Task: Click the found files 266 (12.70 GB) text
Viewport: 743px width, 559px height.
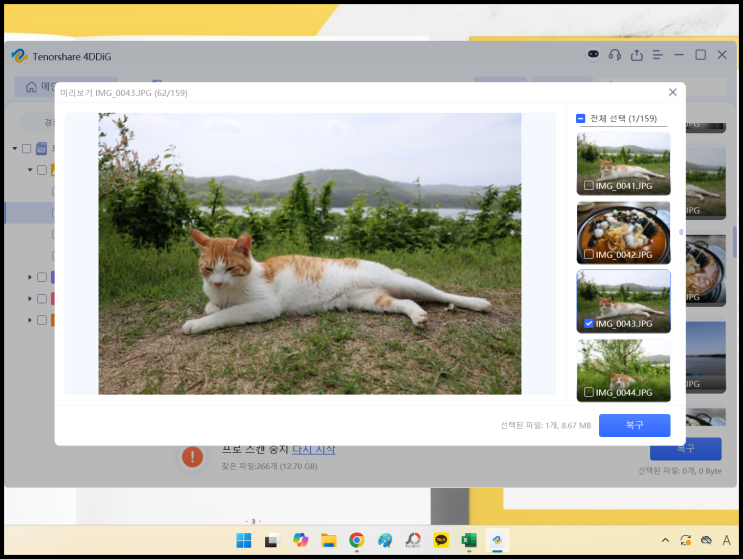Action: (x=269, y=466)
